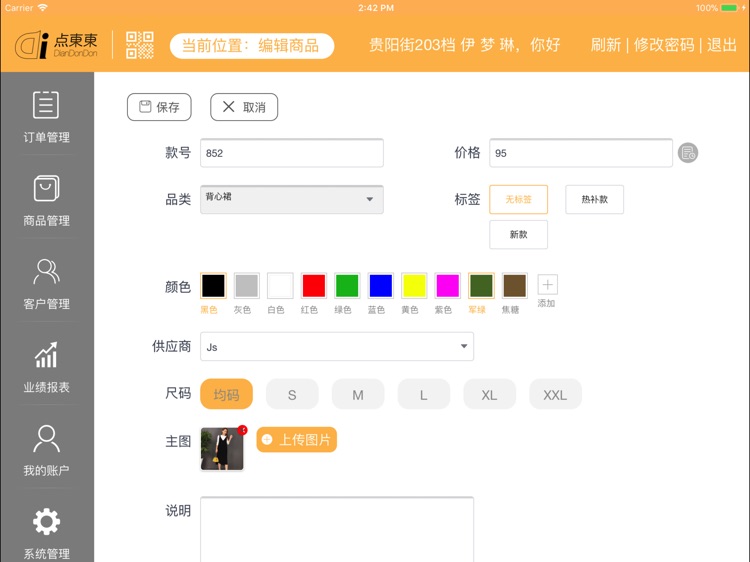Select the purple 紫色 swatch
The height and width of the screenshot is (562, 750).
pos(448,286)
